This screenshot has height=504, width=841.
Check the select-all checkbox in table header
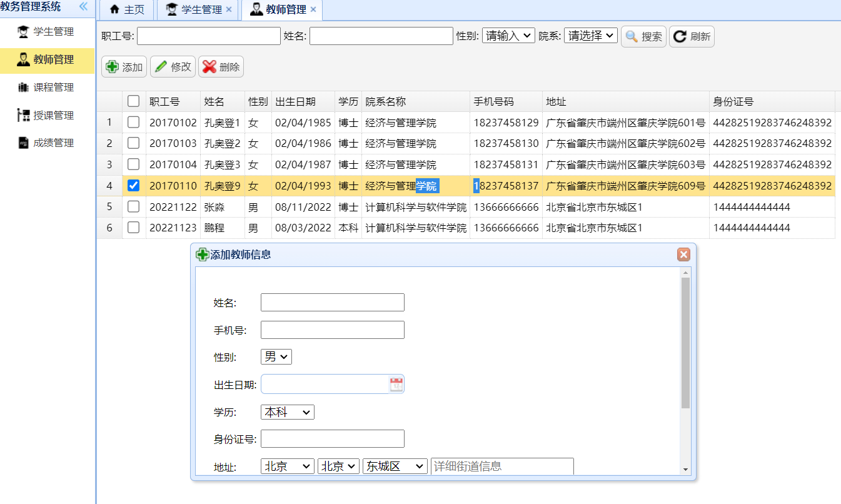tap(133, 101)
